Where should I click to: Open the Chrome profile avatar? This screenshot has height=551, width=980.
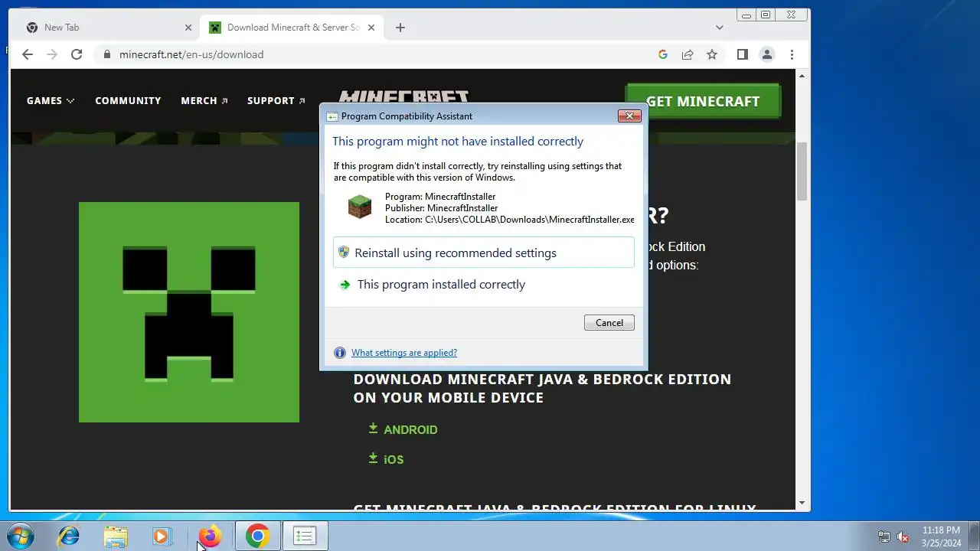coord(766,54)
